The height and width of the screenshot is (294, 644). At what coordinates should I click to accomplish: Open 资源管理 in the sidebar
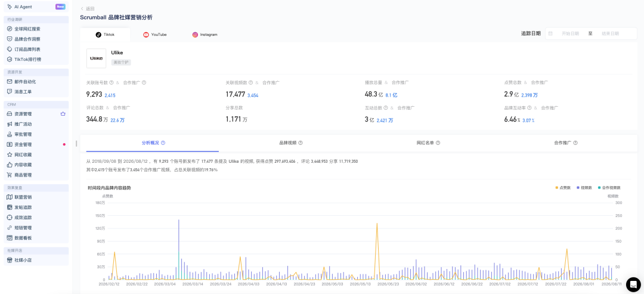pyautogui.click(x=36, y=114)
